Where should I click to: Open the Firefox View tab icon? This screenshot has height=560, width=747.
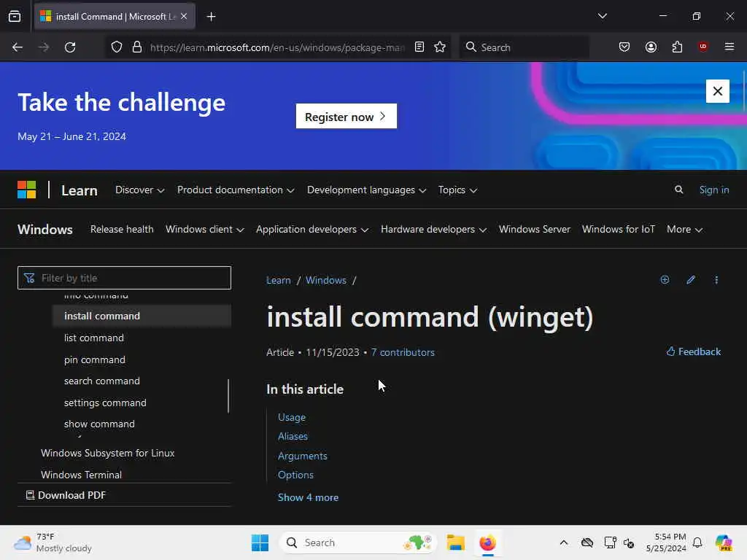[x=15, y=16]
